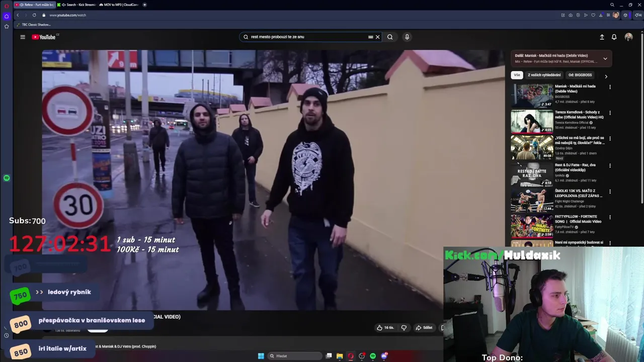Dislike the video with thumbs-down button
The image size is (644, 362).
pos(404,328)
